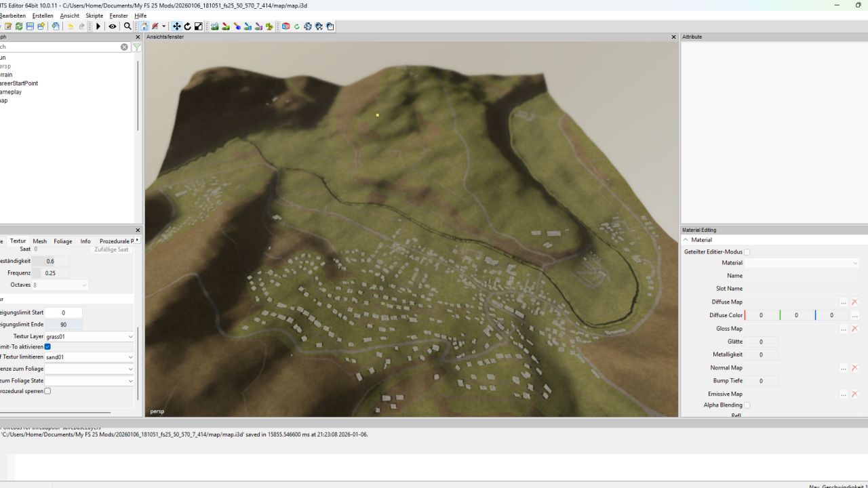Screen dimensions: 868x488
Task: Clear the Diffuse Map with red X
Action: pyautogui.click(x=854, y=302)
